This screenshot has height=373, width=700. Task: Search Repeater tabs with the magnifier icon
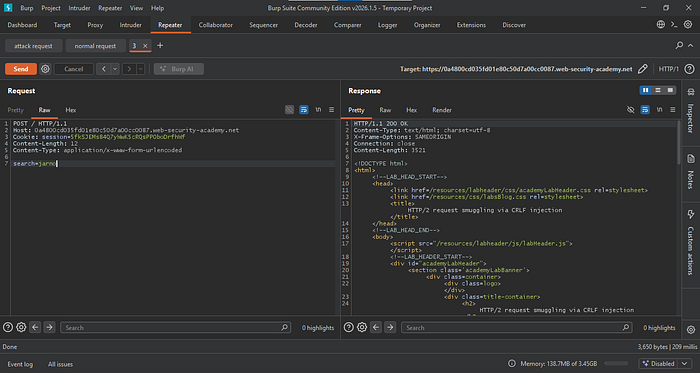[679, 46]
